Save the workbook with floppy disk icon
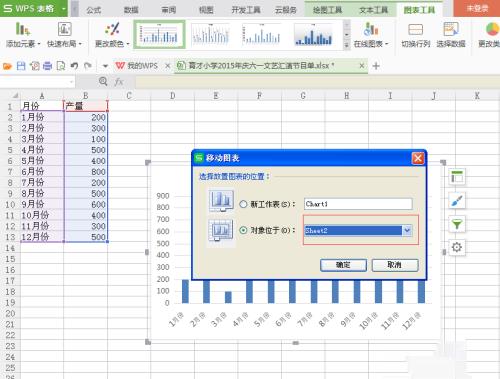Screen dimensions: 500x379 pyautogui.click(x=21, y=66)
